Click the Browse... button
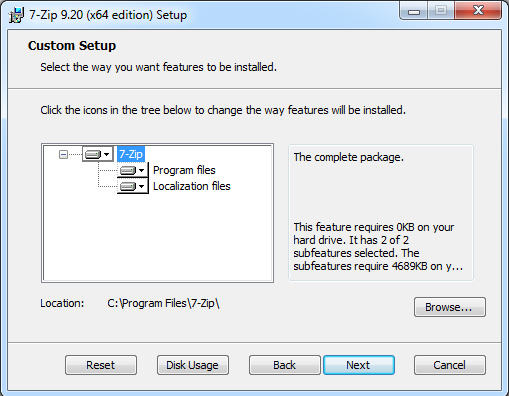This screenshot has height=396, width=509. [x=450, y=307]
